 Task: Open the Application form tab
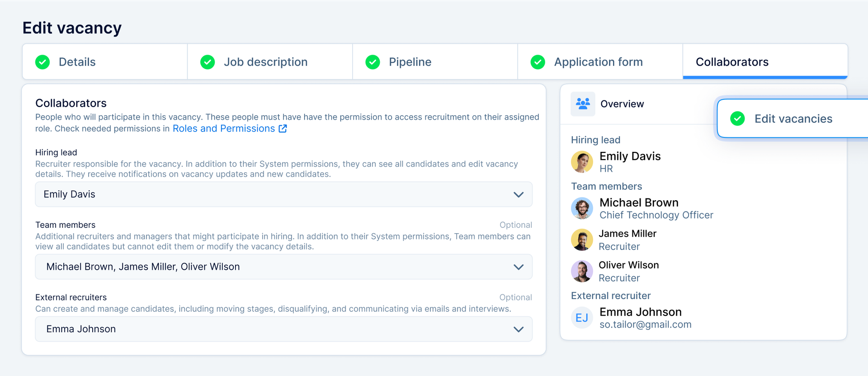pos(600,62)
